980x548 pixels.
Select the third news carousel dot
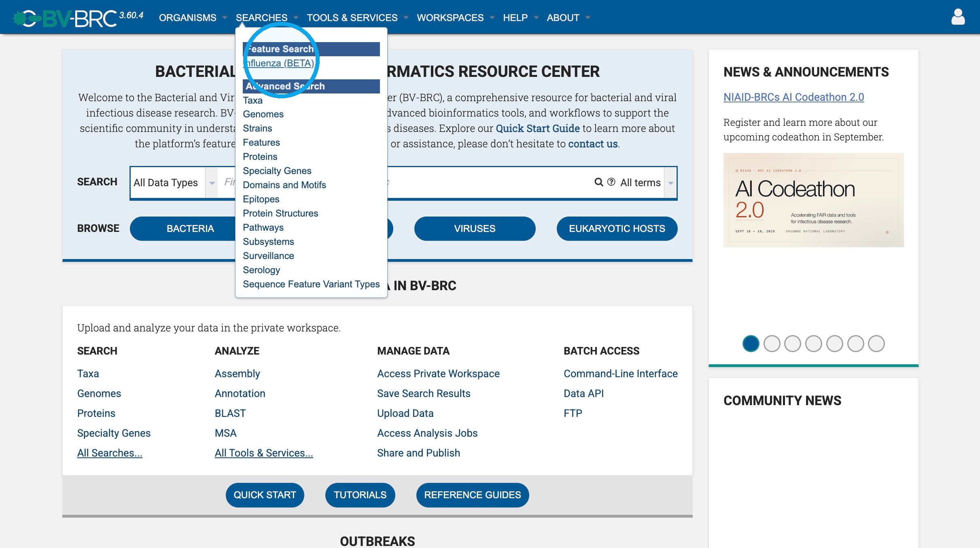pos(793,344)
